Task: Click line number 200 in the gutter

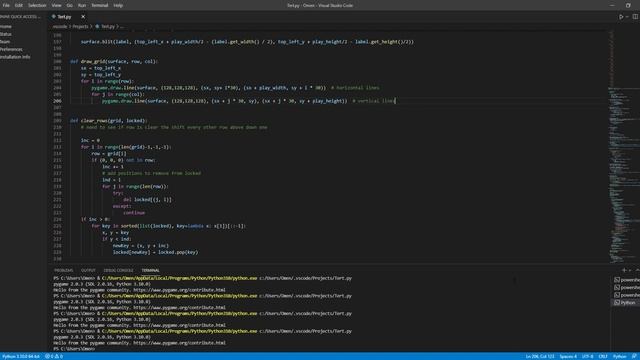Action: [57, 62]
